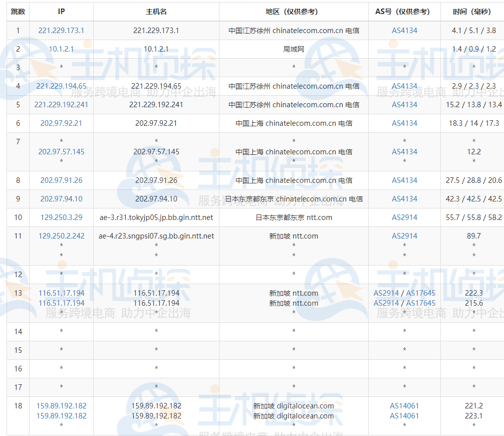
Task: Open AS2914 link in hop 10 row
Action: (x=404, y=217)
